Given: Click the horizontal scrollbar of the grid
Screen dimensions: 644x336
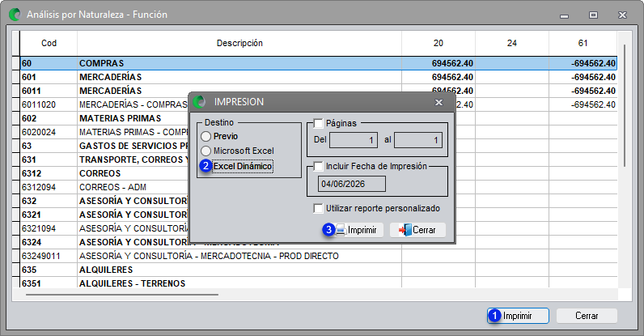Looking at the screenshot, I should [x=122, y=295].
